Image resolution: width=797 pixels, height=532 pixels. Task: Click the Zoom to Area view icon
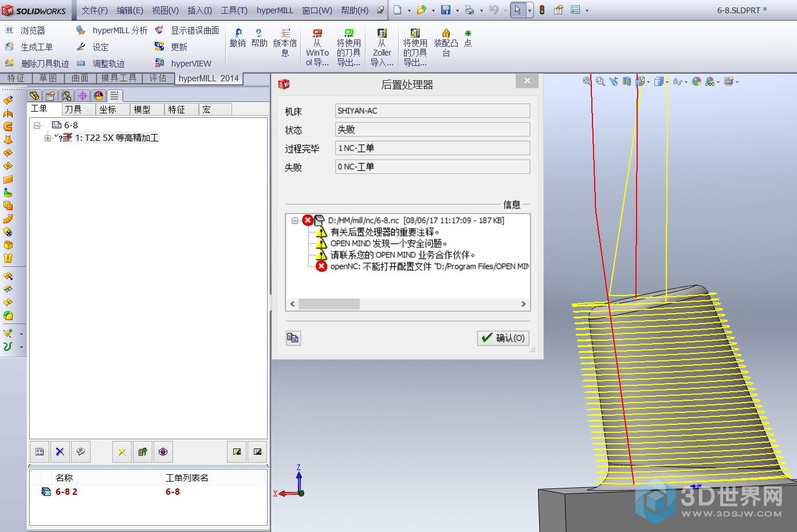click(x=600, y=81)
